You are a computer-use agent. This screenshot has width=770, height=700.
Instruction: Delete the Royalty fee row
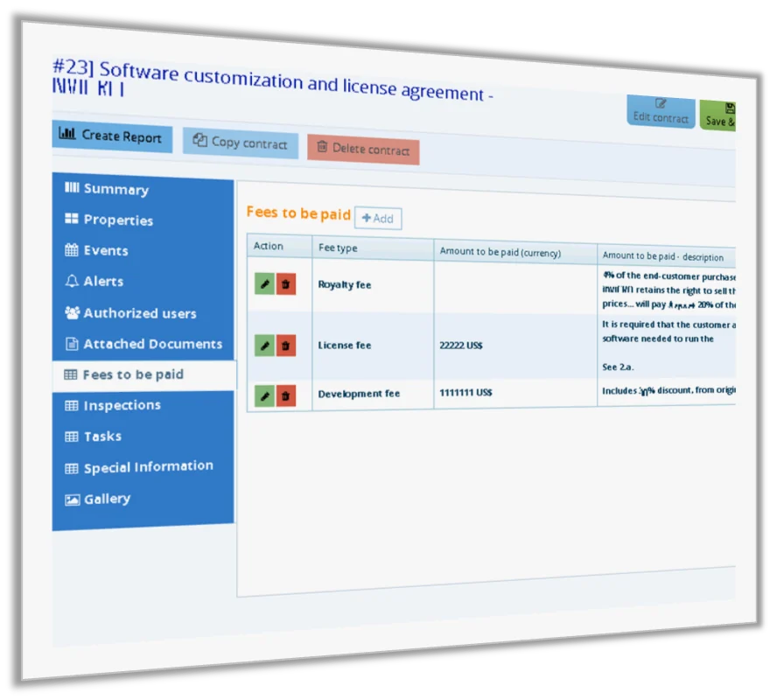point(286,283)
